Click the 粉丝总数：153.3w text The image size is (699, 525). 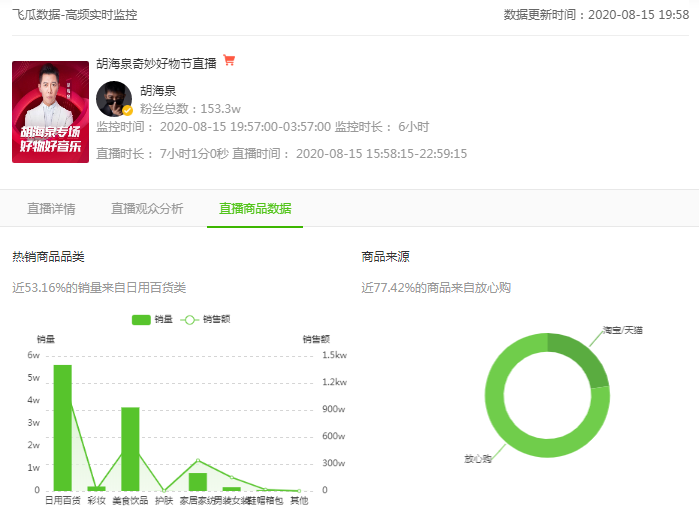(x=190, y=109)
